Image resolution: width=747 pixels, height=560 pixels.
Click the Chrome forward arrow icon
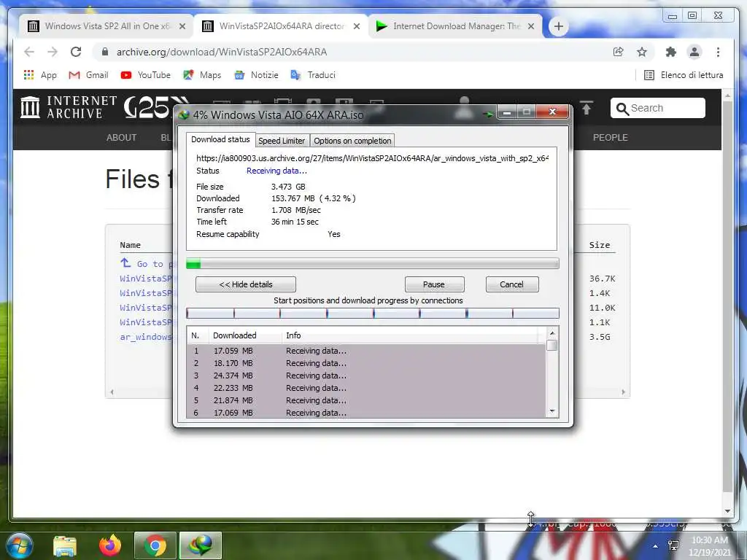click(53, 52)
